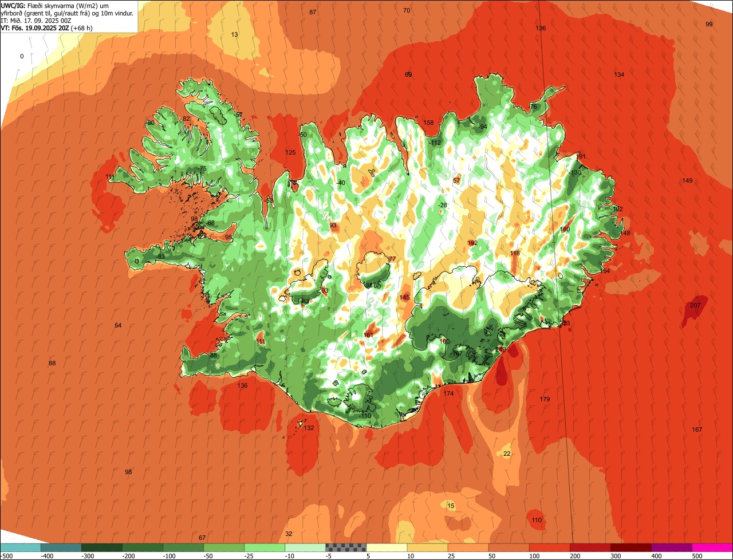The height and width of the screenshot is (560, 733).
Task: Select the value '158' off the north coast
Action: point(428,123)
